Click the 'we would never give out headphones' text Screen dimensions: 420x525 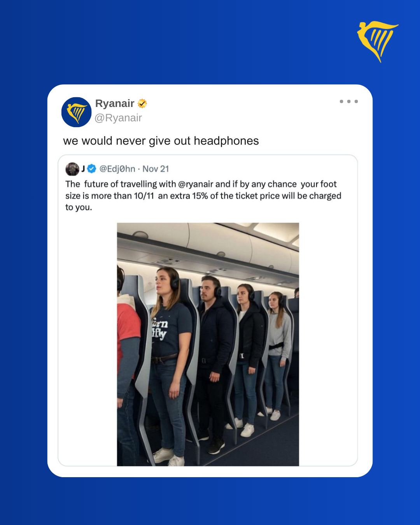click(161, 141)
